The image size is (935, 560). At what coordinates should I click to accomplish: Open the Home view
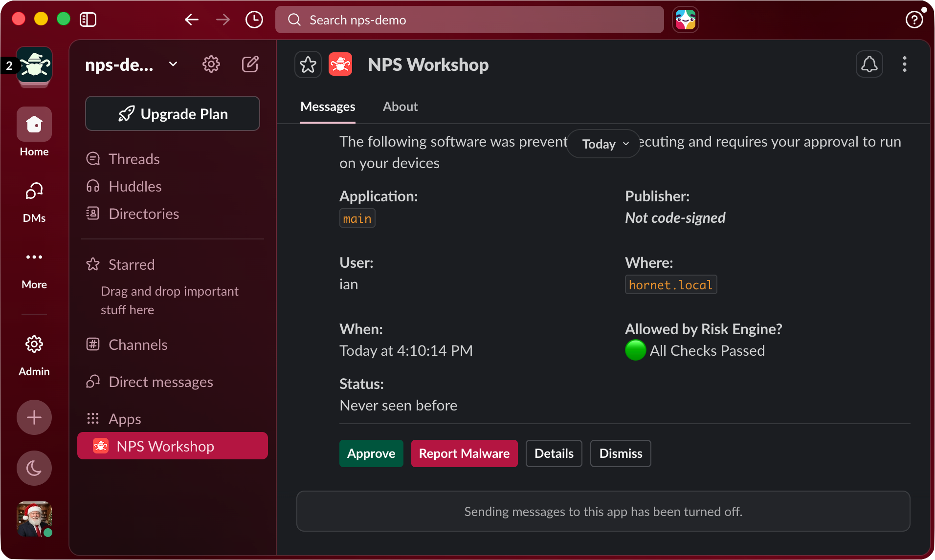click(34, 132)
